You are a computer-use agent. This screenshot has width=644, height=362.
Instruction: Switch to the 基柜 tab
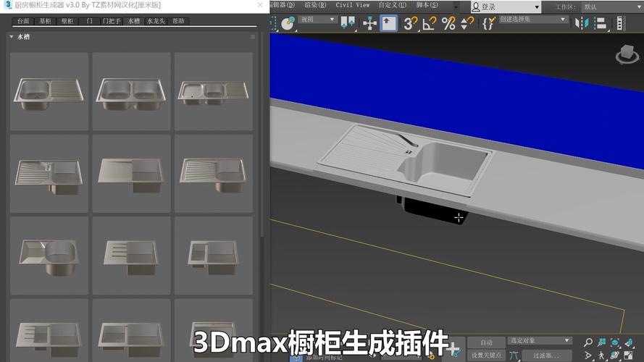(x=45, y=21)
